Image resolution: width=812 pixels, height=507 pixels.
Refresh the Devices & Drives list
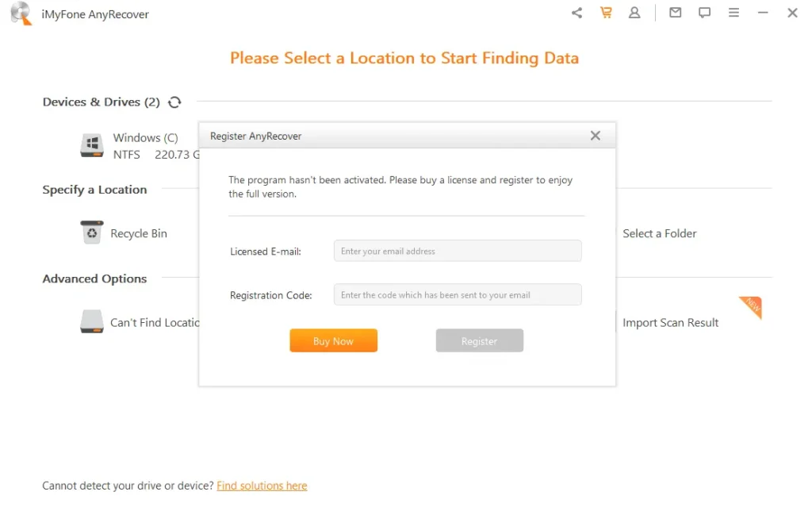(174, 102)
